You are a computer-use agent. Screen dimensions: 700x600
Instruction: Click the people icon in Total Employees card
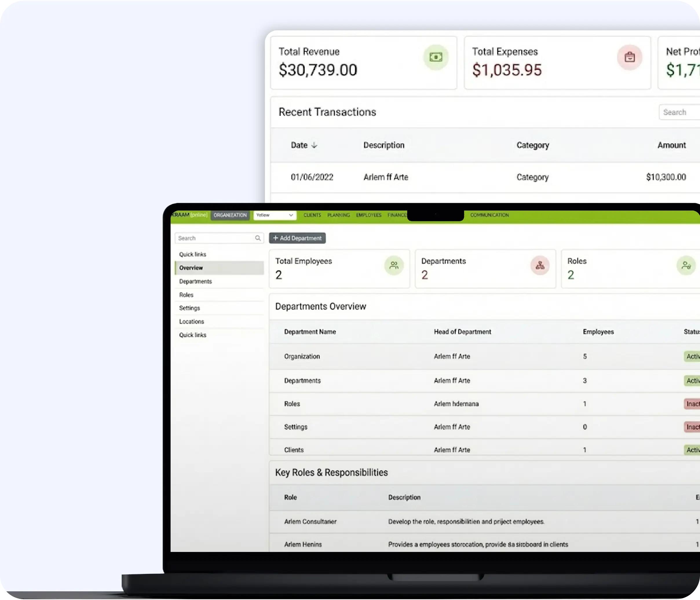394,266
